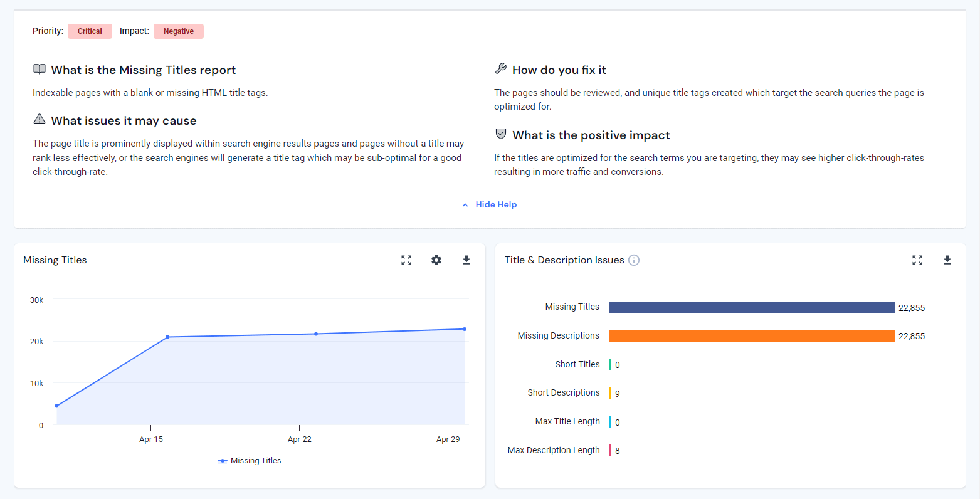Select the blue Missing Titles bar
Viewport: 980px width, 499px height.
751,307
